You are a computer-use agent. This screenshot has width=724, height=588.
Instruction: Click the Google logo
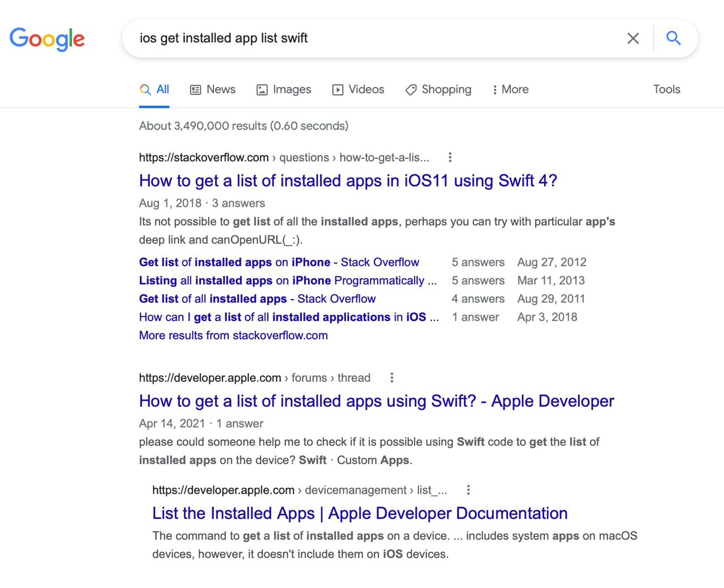(47, 39)
